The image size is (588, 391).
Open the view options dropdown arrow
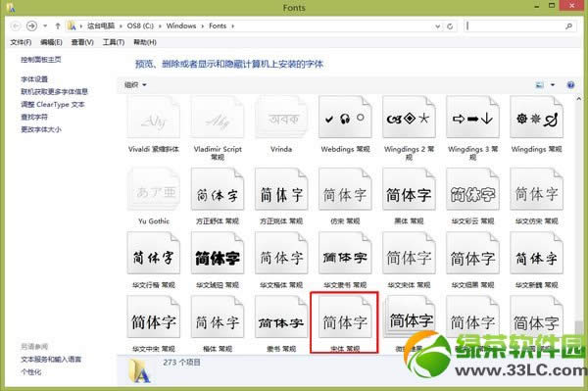553,85
